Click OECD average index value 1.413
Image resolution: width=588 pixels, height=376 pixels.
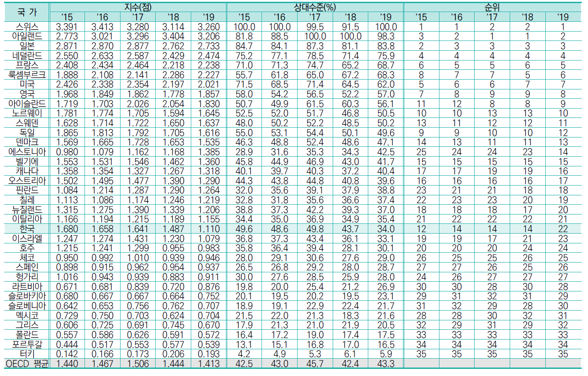click(209, 364)
